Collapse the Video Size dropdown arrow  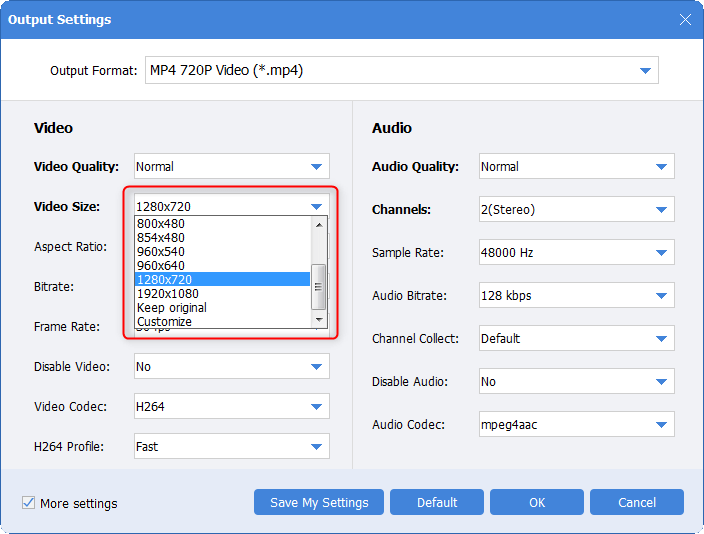point(317,207)
